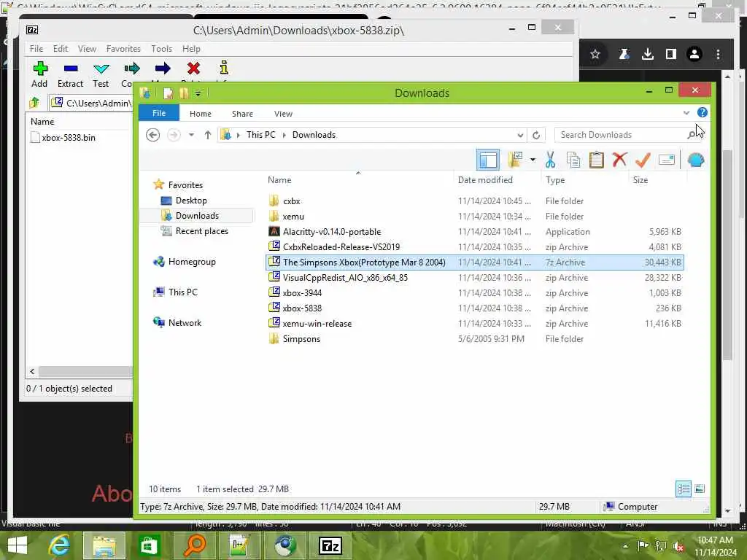The image size is (747, 560).
Task: Sort by the Size column header
Action: 640,180
